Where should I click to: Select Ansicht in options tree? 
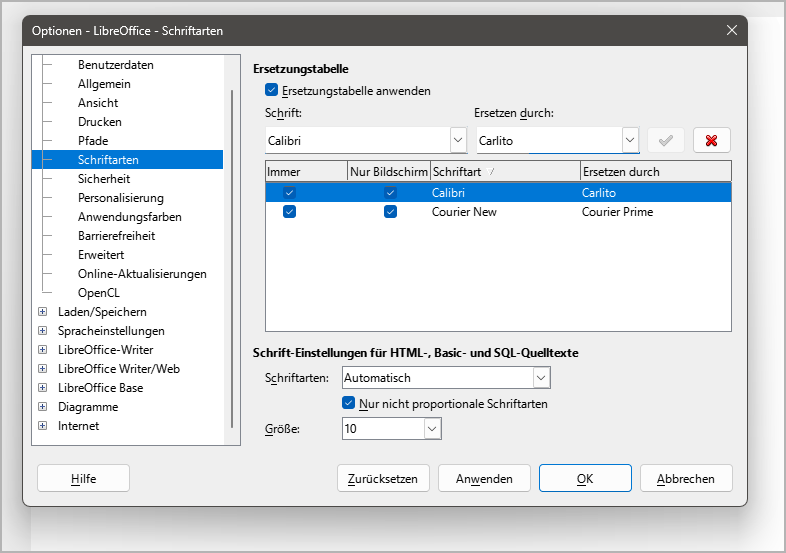[x=98, y=103]
